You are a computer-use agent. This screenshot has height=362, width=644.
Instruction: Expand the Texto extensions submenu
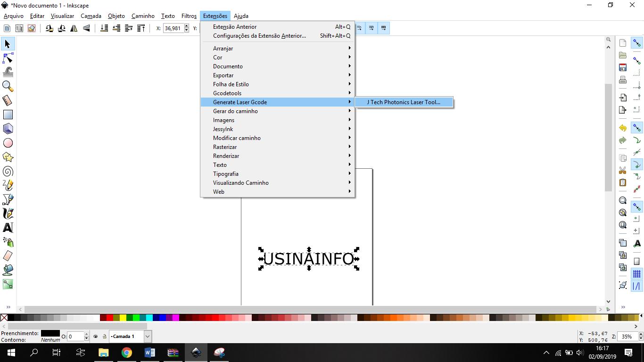[278, 165]
